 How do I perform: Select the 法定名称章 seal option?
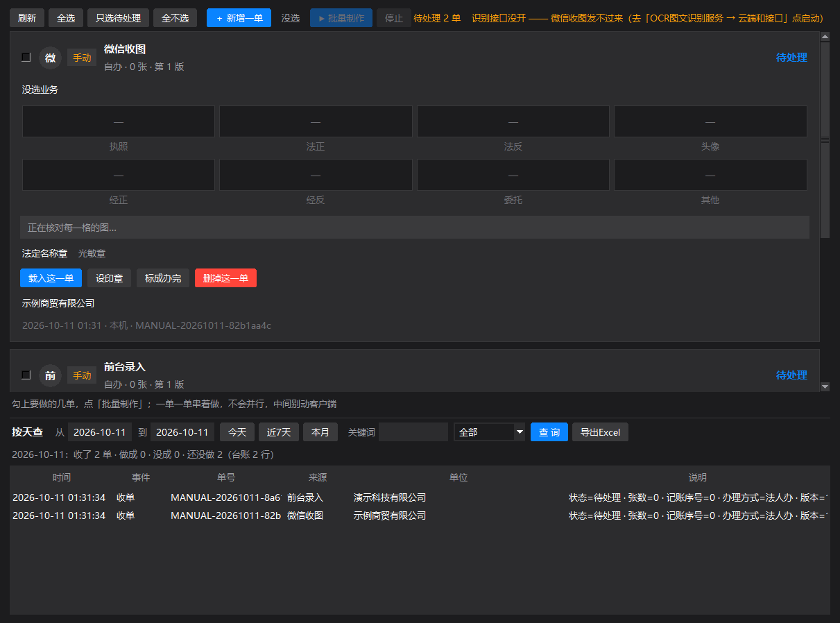(45, 254)
